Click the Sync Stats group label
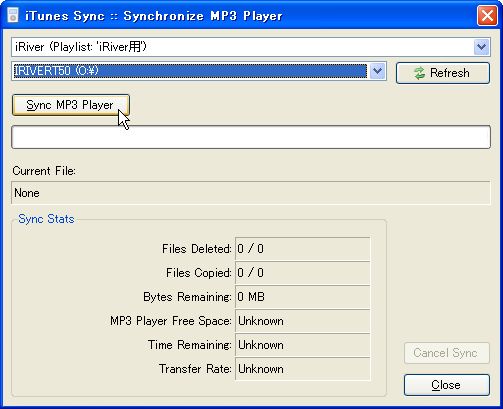Image resolution: width=503 pixels, height=409 pixels. pyautogui.click(x=46, y=219)
